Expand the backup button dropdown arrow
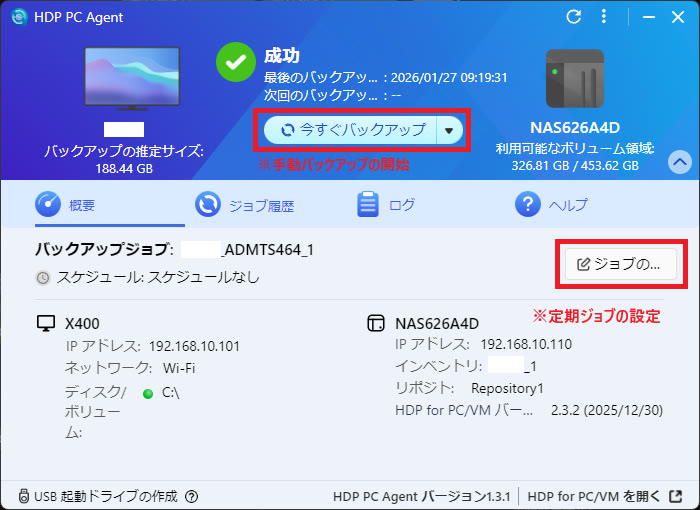700x510 pixels. pyautogui.click(x=450, y=130)
